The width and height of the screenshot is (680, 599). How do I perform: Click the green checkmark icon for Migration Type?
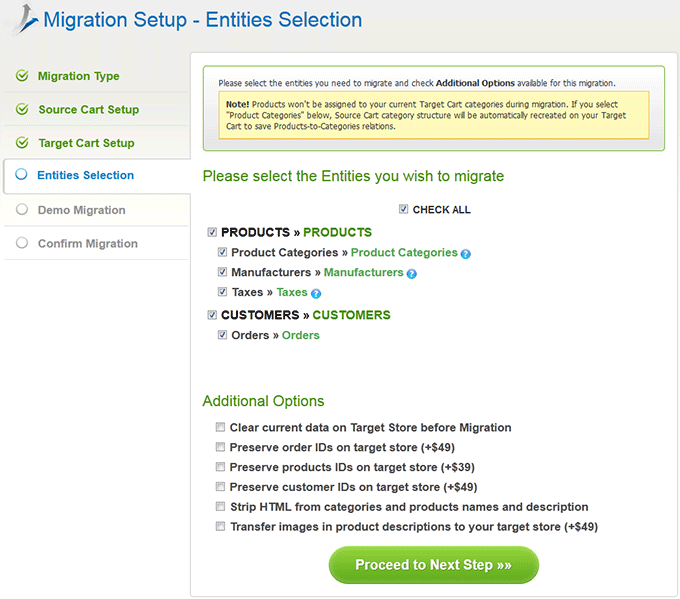click(22, 75)
